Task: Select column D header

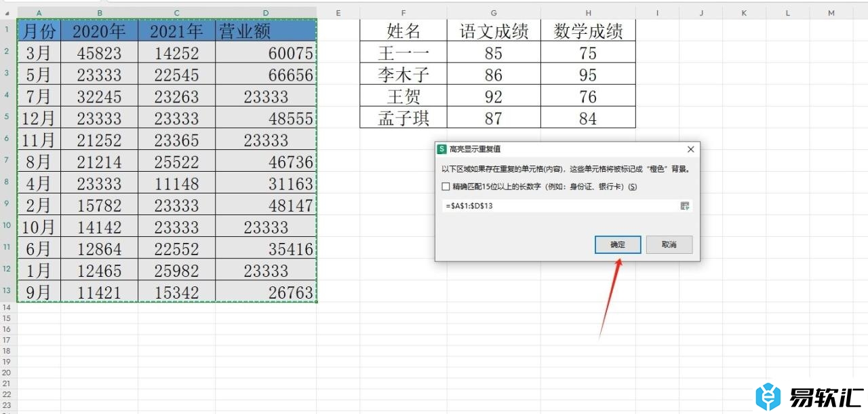Action: [x=266, y=14]
